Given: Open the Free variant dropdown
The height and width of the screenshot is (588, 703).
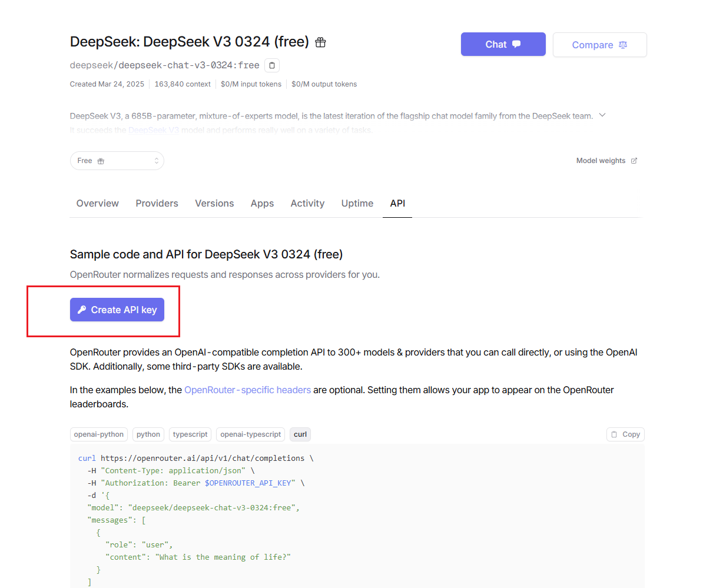Looking at the screenshot, I should click(x=117, y=161).
